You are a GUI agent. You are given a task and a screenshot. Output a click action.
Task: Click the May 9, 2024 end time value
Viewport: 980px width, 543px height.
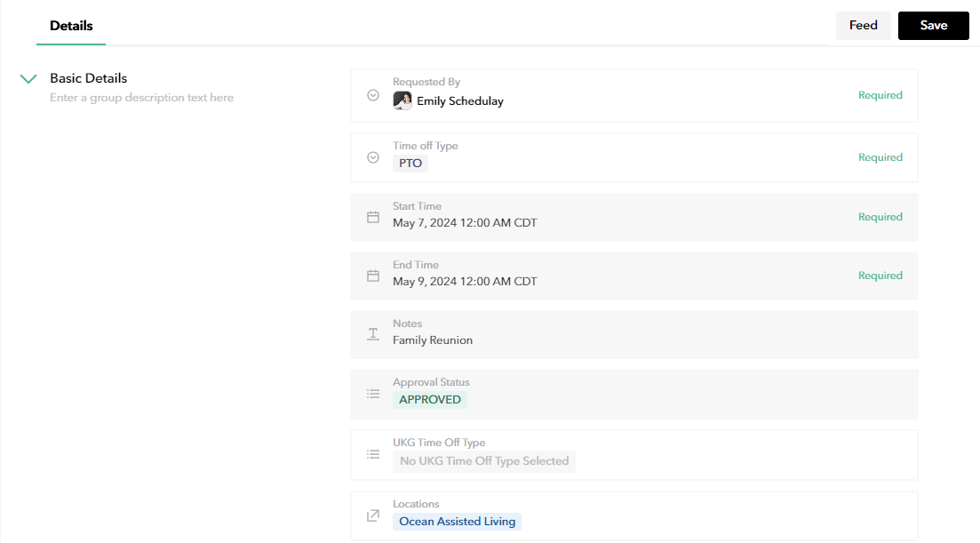tap(465, 282)
